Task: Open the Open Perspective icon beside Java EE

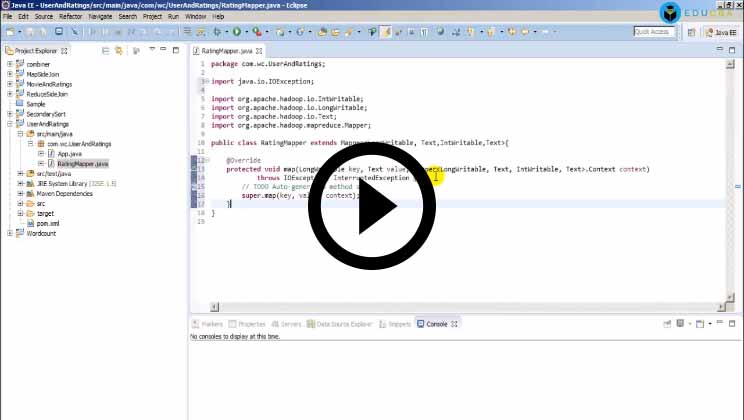Action: (x=694, y=32)
